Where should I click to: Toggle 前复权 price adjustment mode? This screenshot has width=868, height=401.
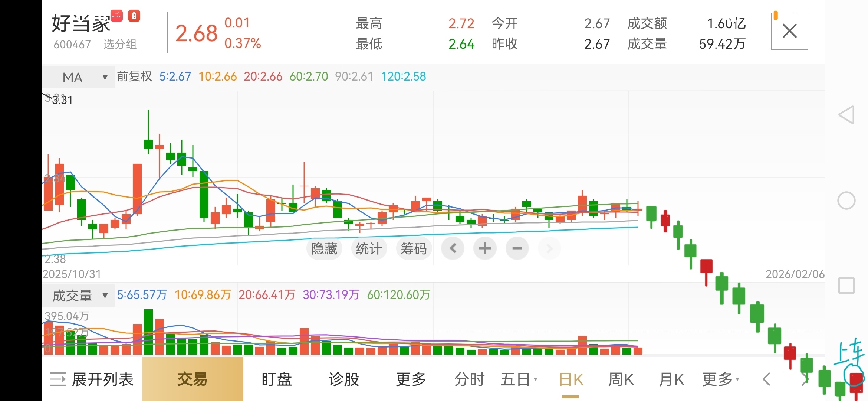(x=134, y=76)
